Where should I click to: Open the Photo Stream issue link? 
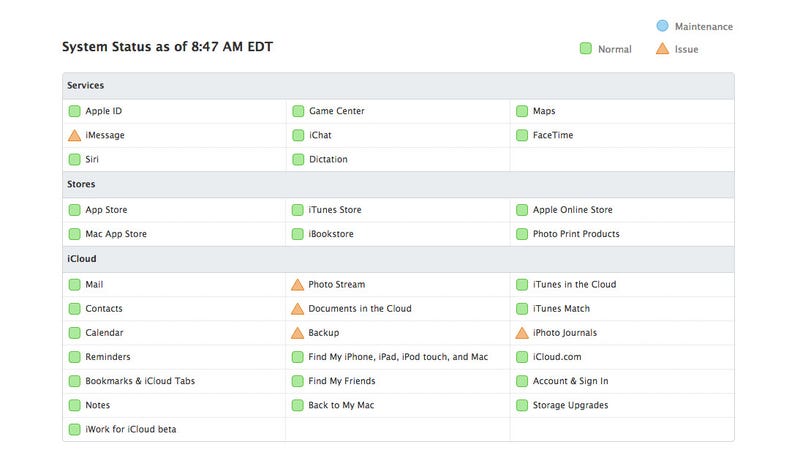coord(337,285)
